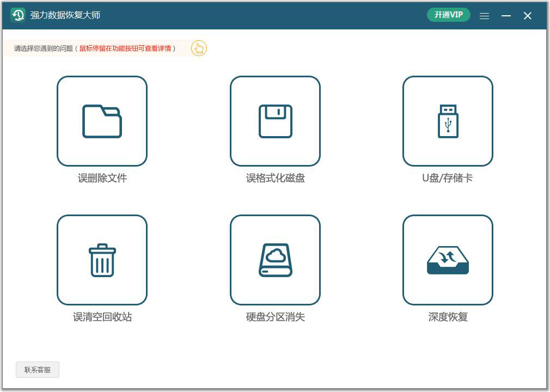550x392 pixels.
Task: Open 深度恢复 deep recovery via its tray icon
Action: point(448,260)
